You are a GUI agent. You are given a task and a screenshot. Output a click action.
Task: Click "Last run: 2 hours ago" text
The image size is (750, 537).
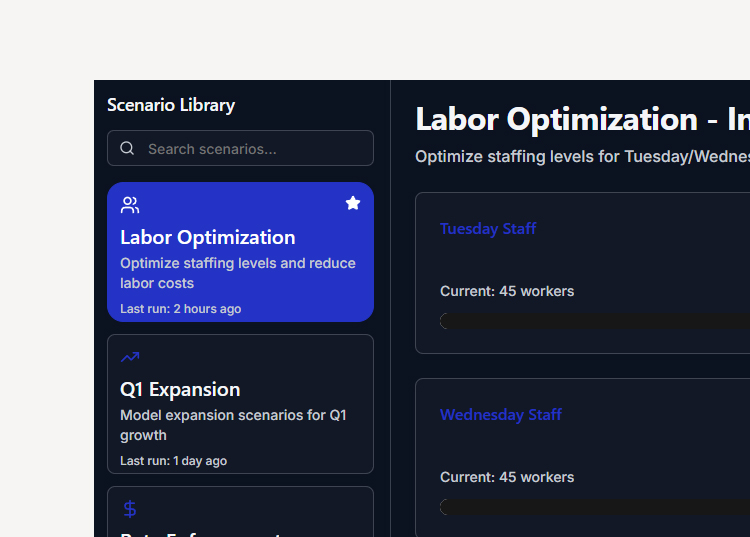pos(181,309)
